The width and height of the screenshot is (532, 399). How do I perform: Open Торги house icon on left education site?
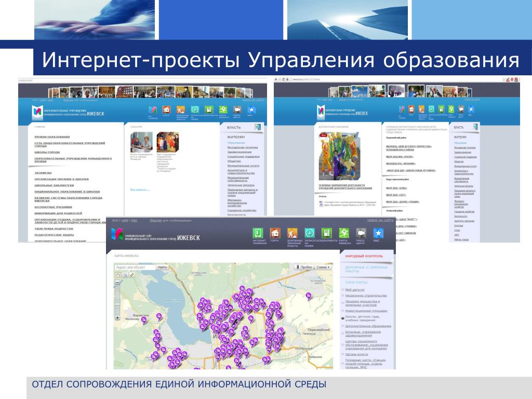coord(166,110)
